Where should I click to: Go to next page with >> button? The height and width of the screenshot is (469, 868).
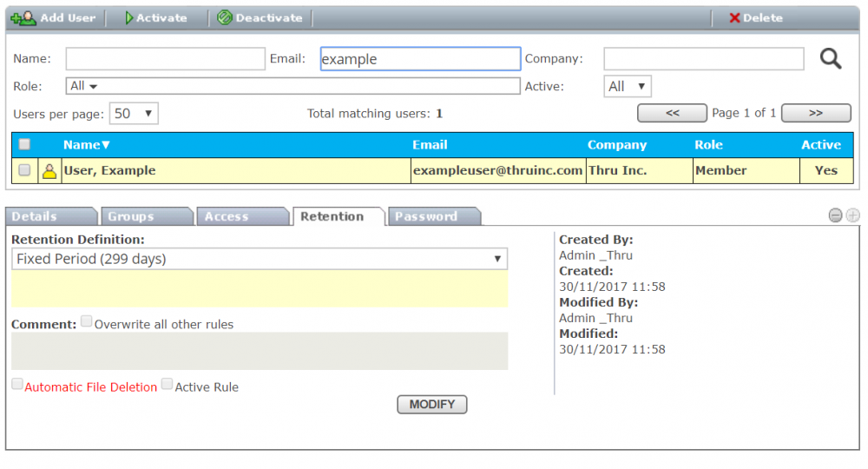[x=815, y=113]
